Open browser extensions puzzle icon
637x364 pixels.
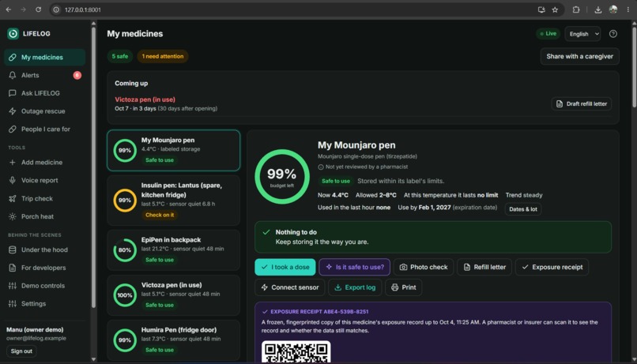[575, 9]
